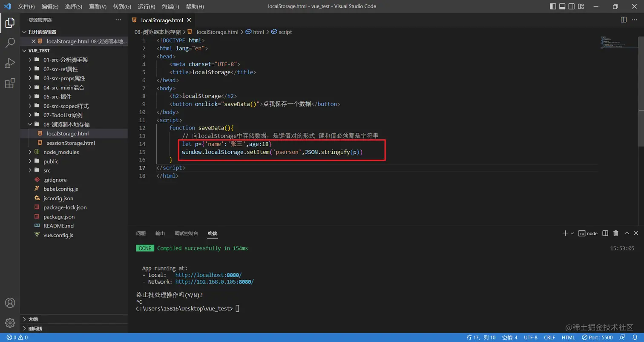The width and height of the screenshot is (644, 342).
Task: Click the http://192.168.0.105:8080/ network link
Action: click(215, 282)
